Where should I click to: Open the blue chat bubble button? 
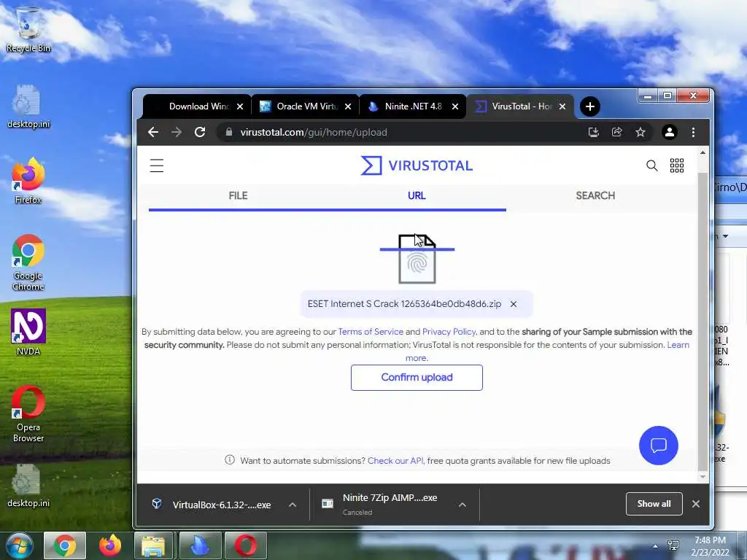[659, 446]
